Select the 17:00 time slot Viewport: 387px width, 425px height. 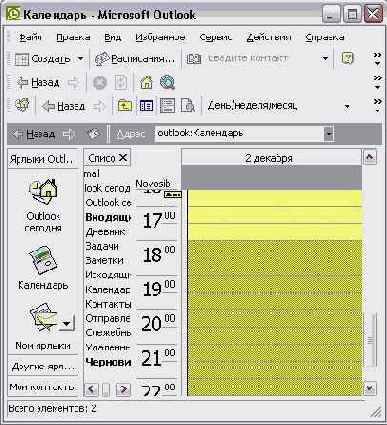pyautogui.click(x=275, y=215)
